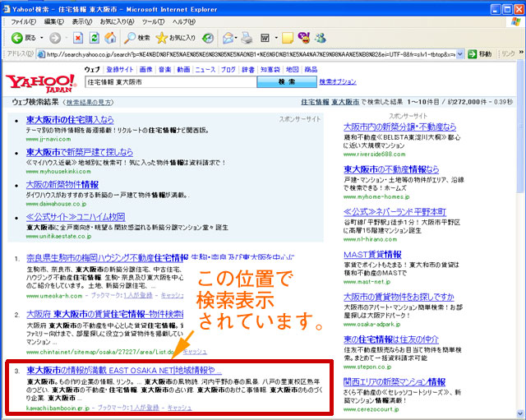
Task: Open sponsor link 東大阪市で新築戸建て探しなら
Action: click(x=80, y=152)
